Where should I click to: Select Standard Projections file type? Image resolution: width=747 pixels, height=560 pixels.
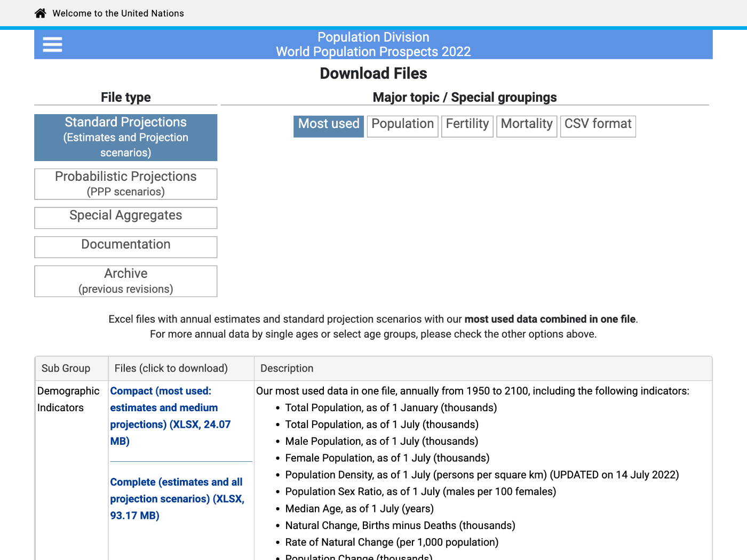(x=126, y=138)
